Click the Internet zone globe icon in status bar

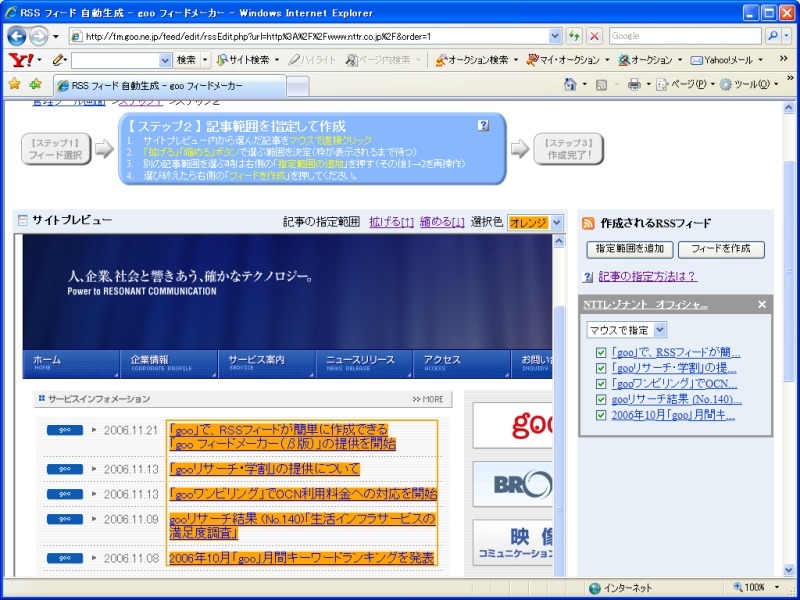[594, 588]
